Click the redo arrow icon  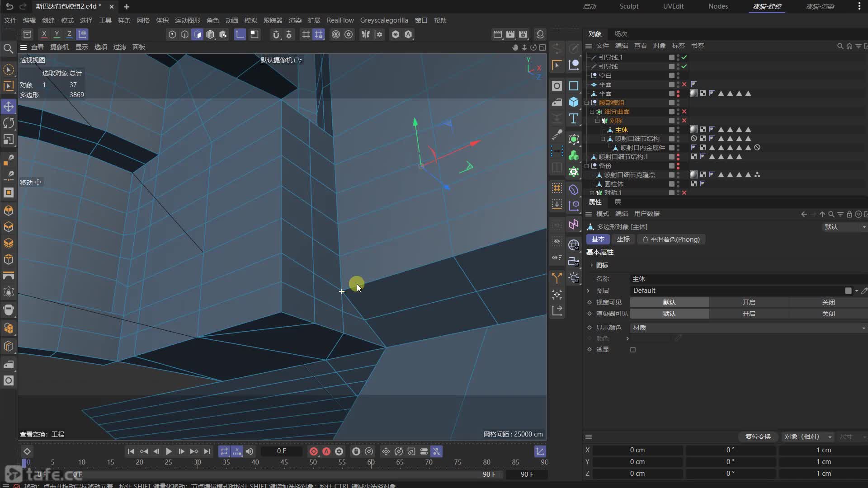tap(23, 6)
